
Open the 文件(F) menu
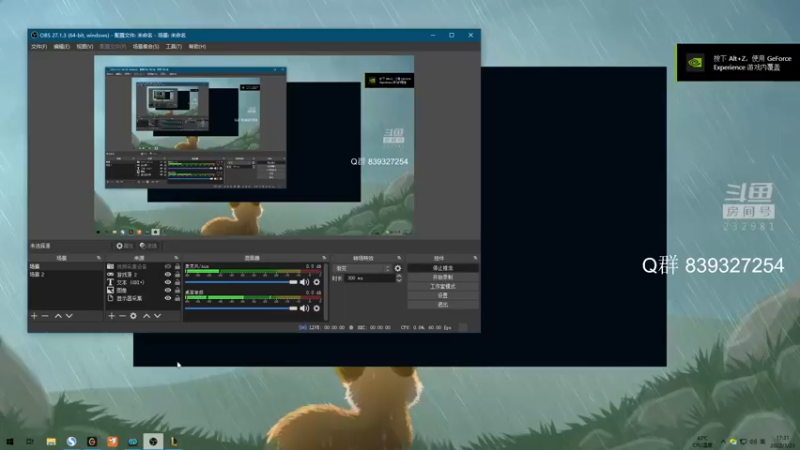tap(39, 46)
